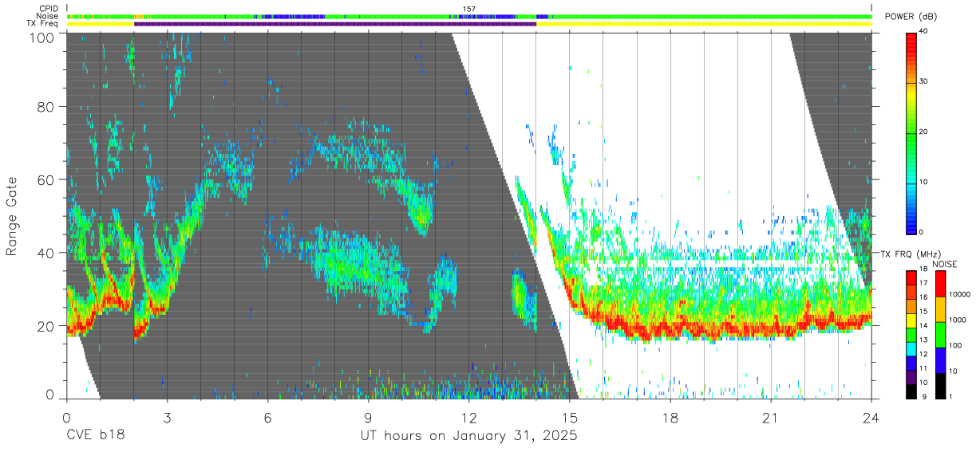The image size is (980, 452).
Task: Click the 80 tick on range gate axis
Action: click(x=46, y=107)
